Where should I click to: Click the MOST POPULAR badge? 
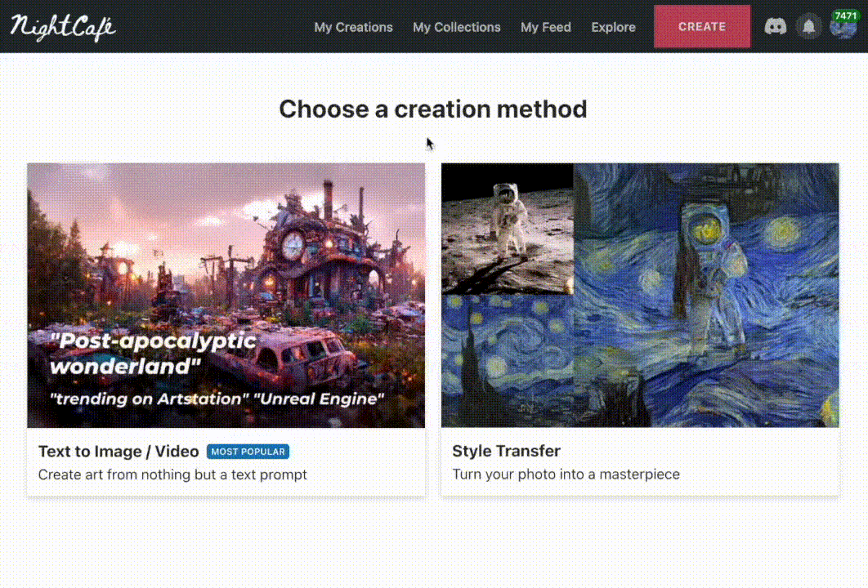click(248, 452)
